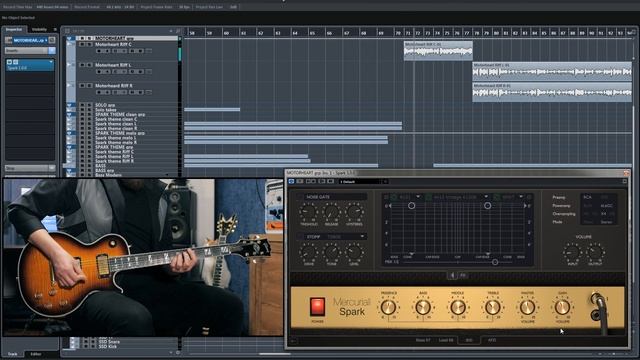Switch to the Editor tab at bottom left
Screen dimensions: 640x360
click(36, 354)
